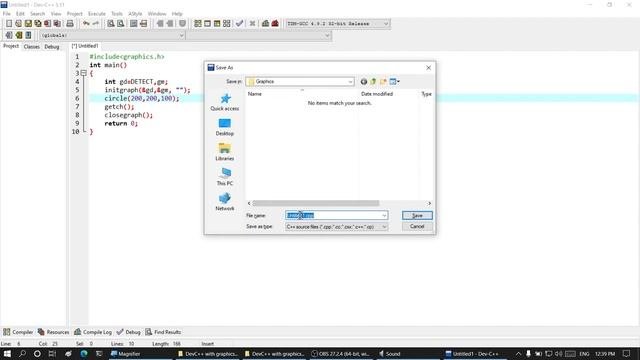Click the Debug checkmark toolbar icon
The width and height of the screenshot is (640, 360).
pyautogui.click(x=240, y=24)
